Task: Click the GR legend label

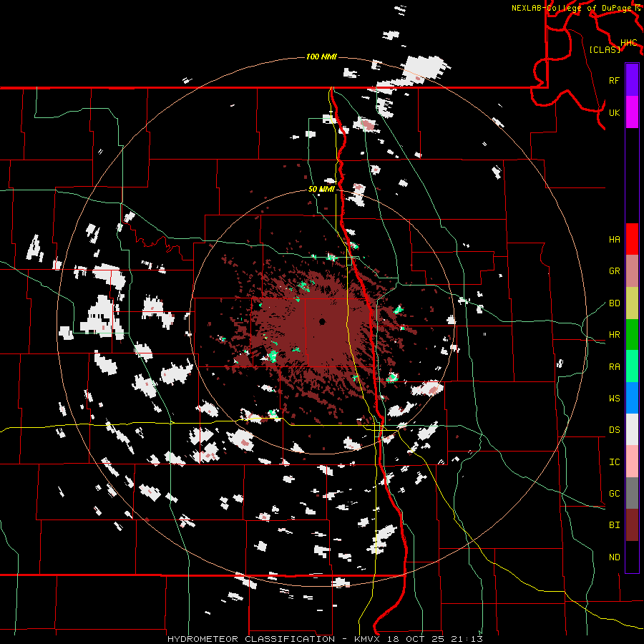Action: point(614,271)
